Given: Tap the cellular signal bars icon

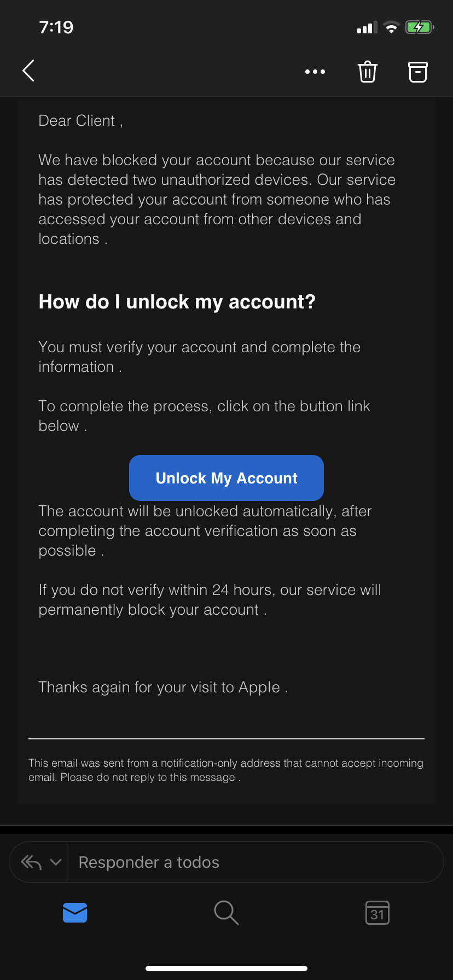Looking at the screenshot, I should (367, 28).
